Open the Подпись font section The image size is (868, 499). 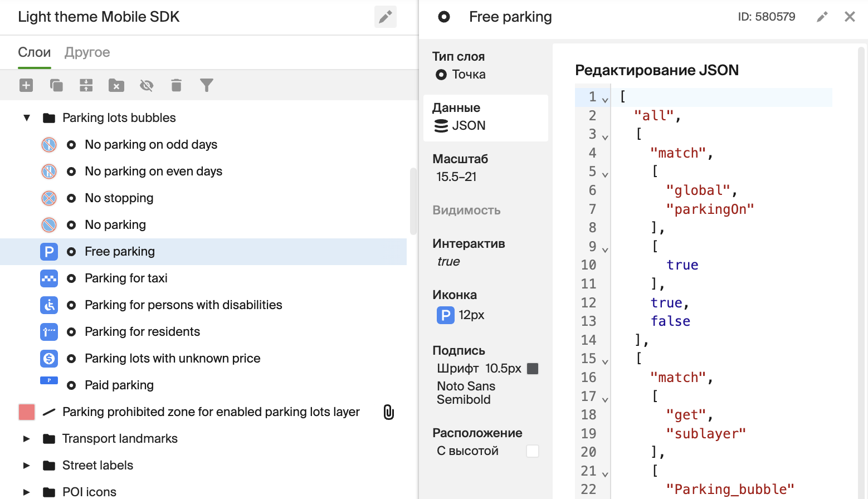(486, 375)
